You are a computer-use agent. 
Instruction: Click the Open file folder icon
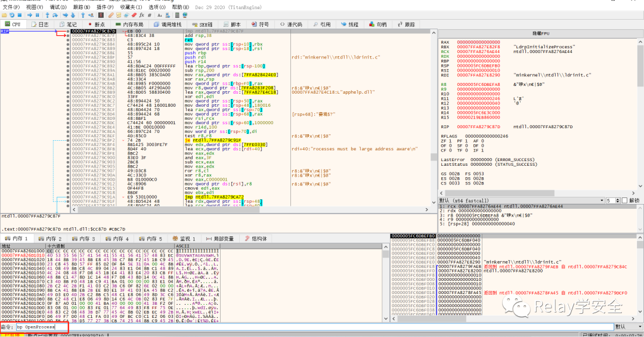click(4, 15)
